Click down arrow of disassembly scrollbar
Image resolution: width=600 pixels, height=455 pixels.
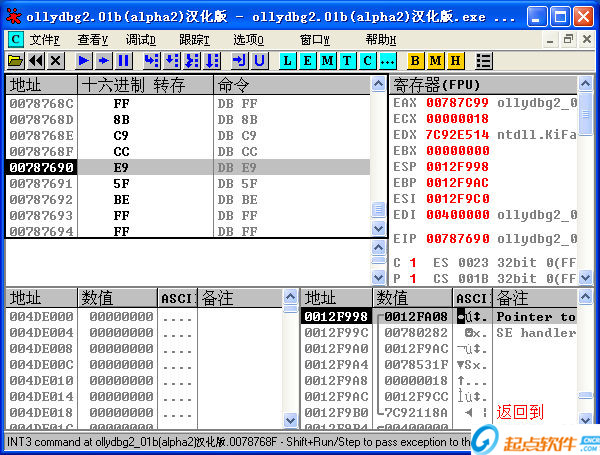[378, 229]
